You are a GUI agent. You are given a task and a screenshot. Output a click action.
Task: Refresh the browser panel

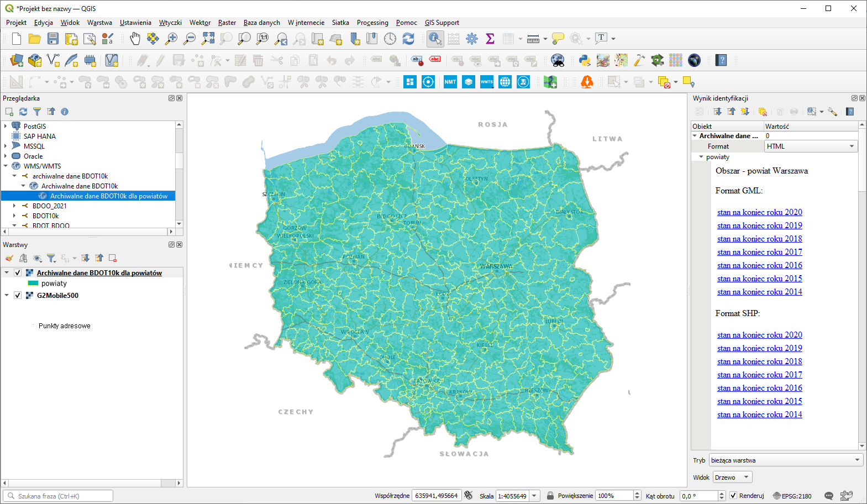click(23, 112)
